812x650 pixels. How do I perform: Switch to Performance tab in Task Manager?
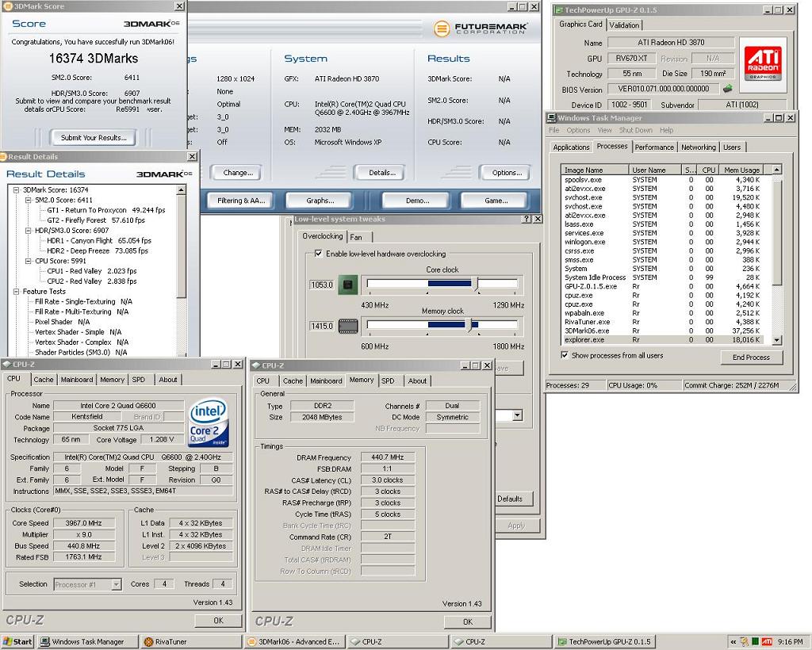click(x=654, y=147)
